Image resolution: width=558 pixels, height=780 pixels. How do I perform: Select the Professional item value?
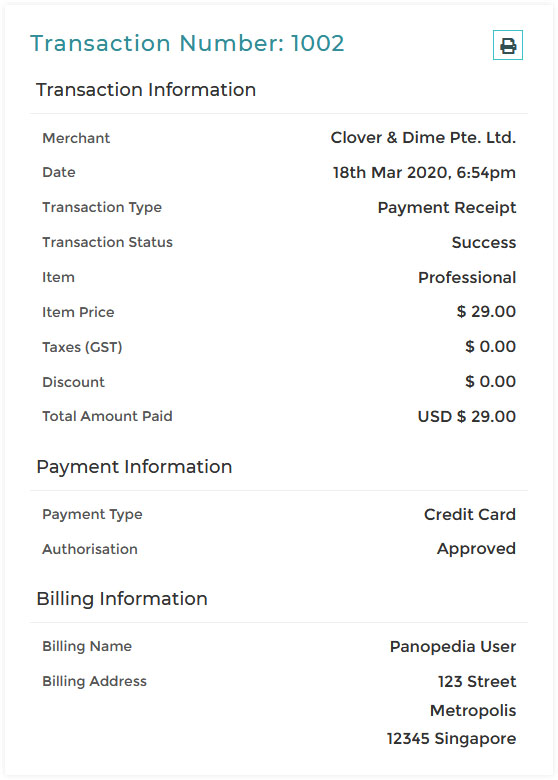point(467,277)
